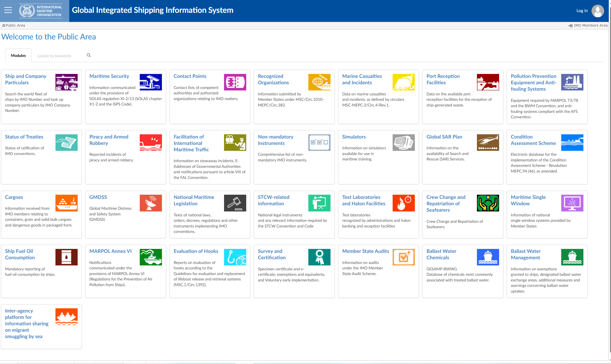Click the Evaluation of Hooks icon

pyautogui.click(x=235, y=257)
